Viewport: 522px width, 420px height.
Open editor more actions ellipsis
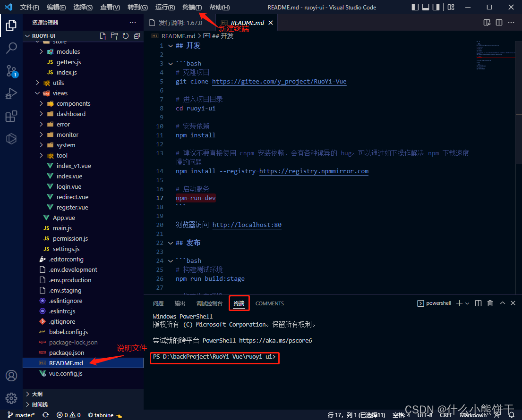(x=511, y=23)
